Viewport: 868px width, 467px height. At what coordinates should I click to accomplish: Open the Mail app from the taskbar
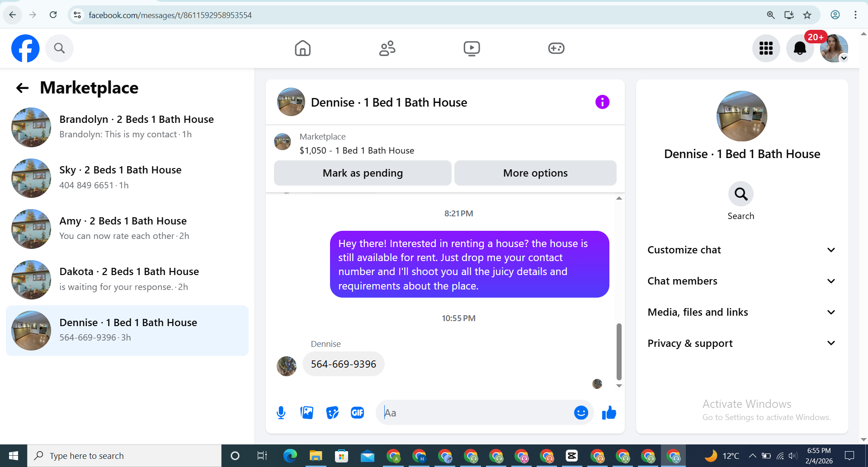[x=367, y=456]
